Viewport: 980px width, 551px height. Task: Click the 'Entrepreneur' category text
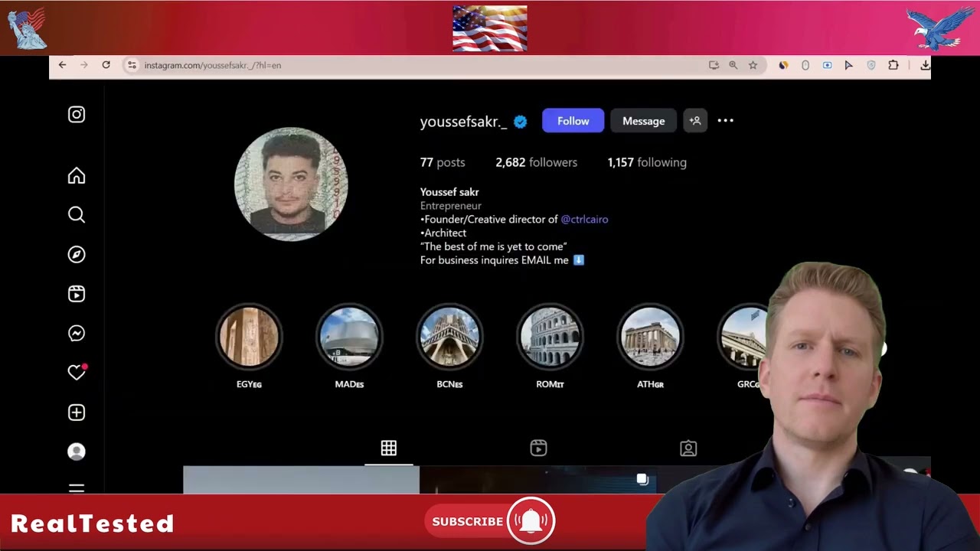point(451,206)
